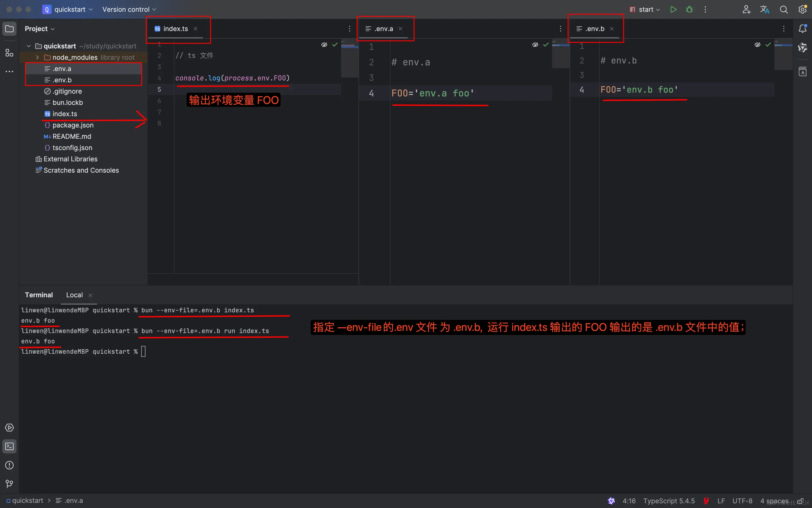Open tab options menu for .env.b editor
Viewport: 812px width, 508px height.
tap(784, 29)
